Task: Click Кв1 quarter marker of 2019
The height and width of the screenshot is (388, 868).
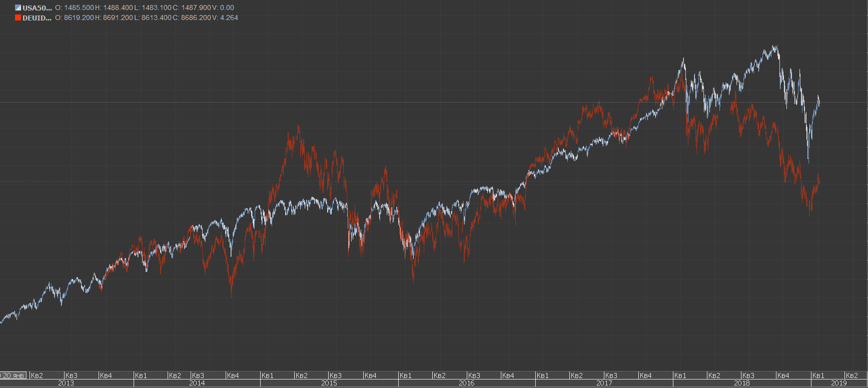Action: tap(818, 375)
